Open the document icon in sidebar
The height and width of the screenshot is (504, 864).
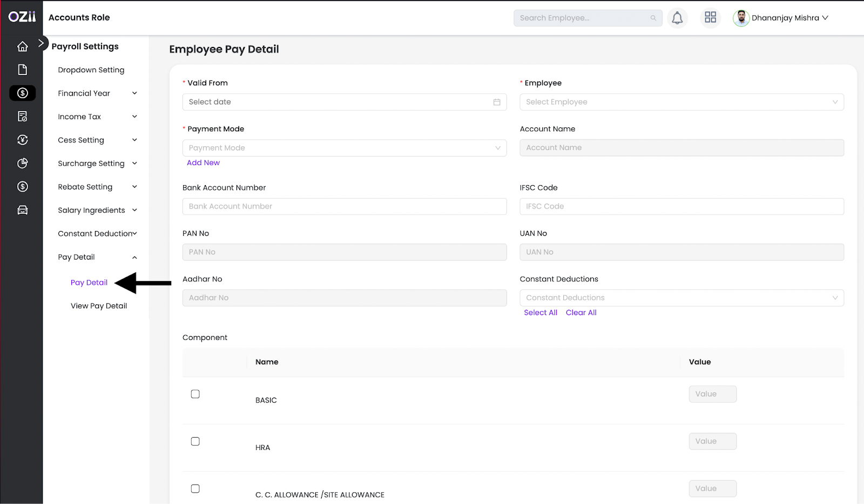(22, 70)
